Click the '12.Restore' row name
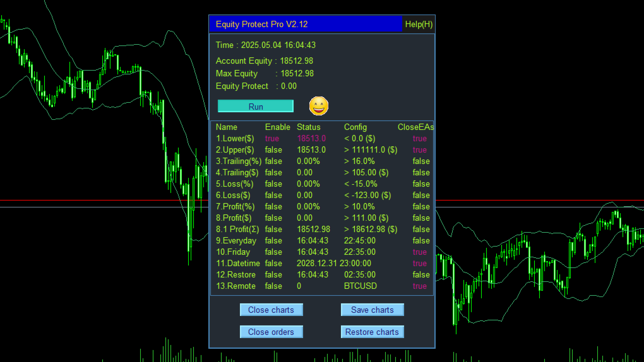The image size is (644, 362). point(236,275)
